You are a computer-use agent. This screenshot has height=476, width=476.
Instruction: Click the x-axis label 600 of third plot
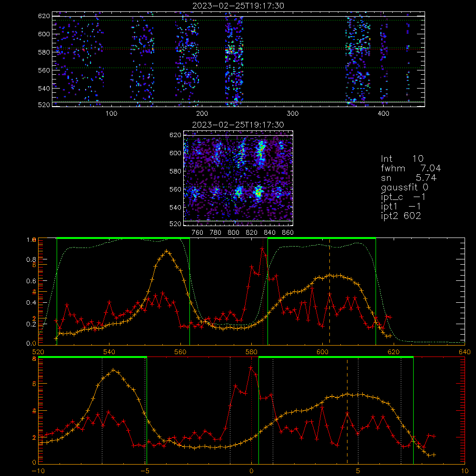click(x=323, y=352)
